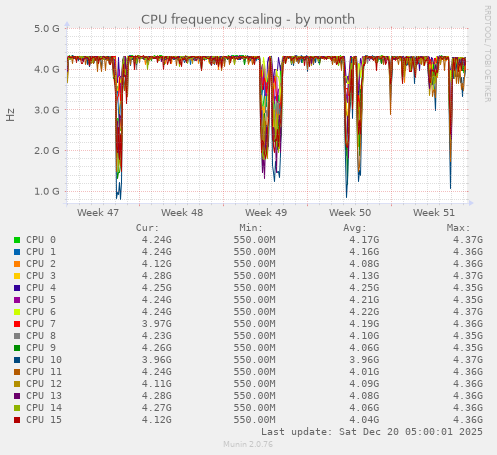Click the 'Last update' timestamp text
The width and height of the screenshot is (497, 455).
click(372, 432)
